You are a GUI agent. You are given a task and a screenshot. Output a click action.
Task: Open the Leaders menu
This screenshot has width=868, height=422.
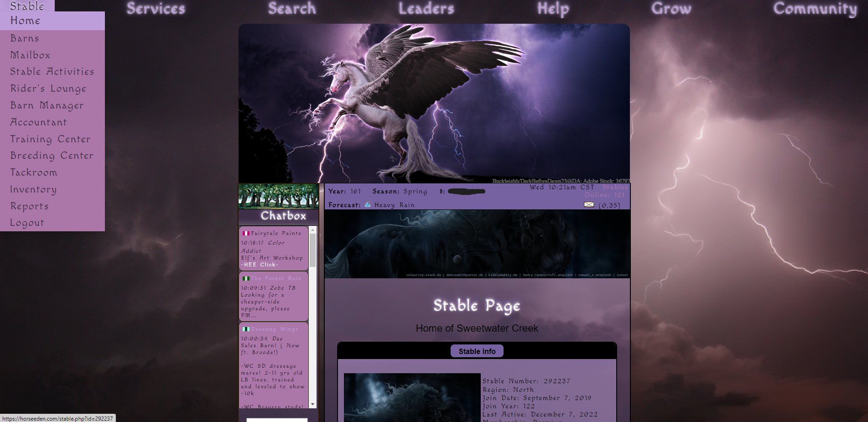point(426,9)
